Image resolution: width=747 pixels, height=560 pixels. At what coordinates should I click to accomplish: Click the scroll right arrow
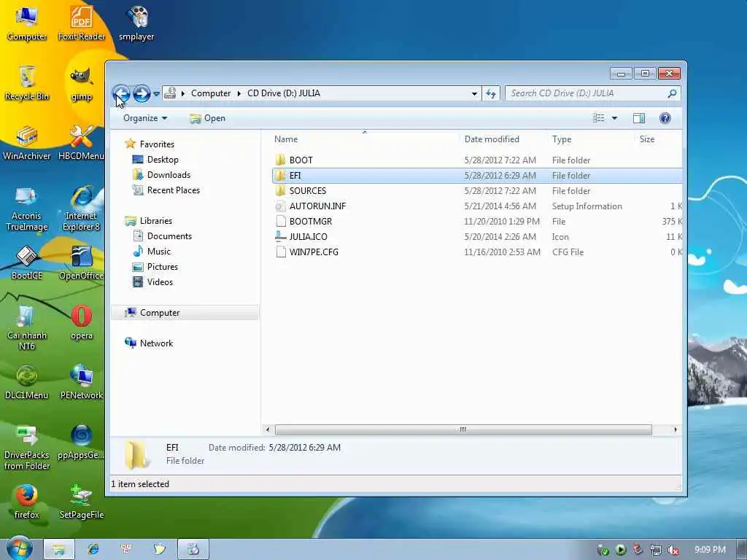pos(675,429)
